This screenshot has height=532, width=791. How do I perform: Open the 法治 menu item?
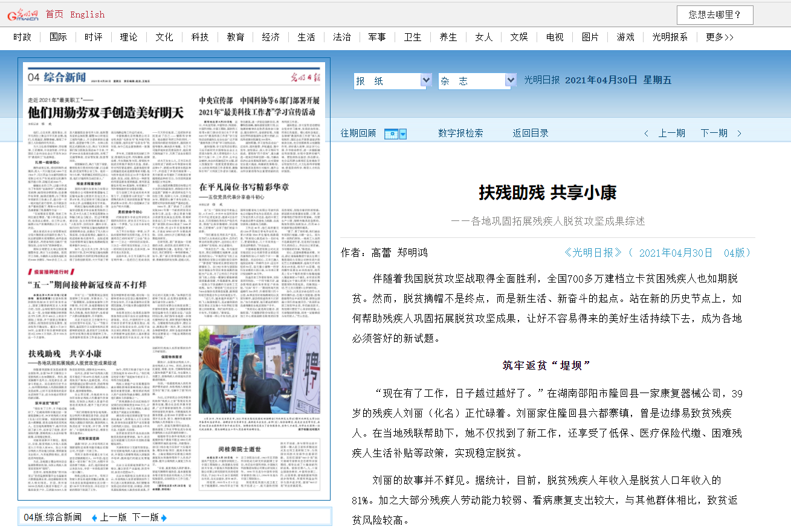coord(341,37)
